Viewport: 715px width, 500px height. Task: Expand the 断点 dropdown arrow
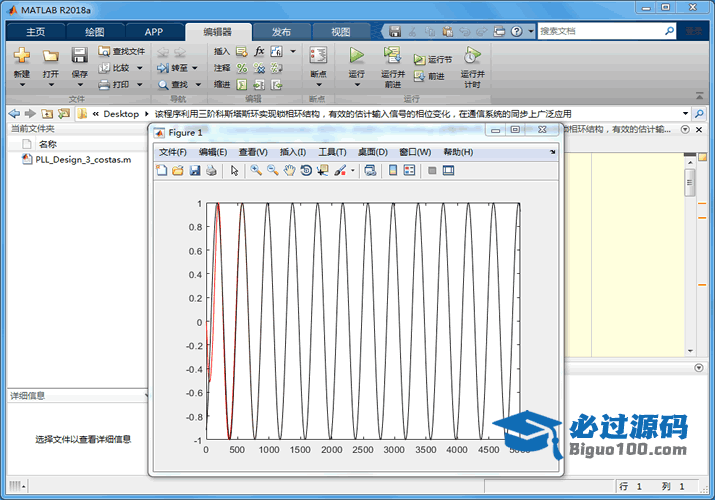click(x=318, y=85)
